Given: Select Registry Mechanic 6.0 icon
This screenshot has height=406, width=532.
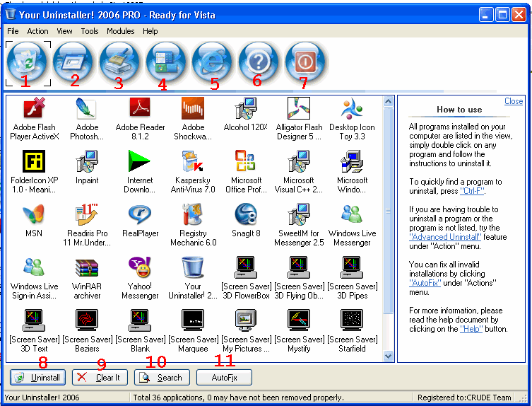Looking at the screenshot, I should 193,214.
